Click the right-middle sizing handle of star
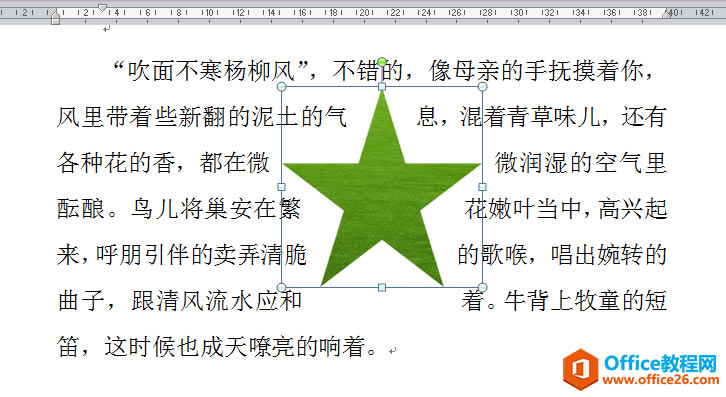Screen dimensions: 726x397 tap(482, 187)
